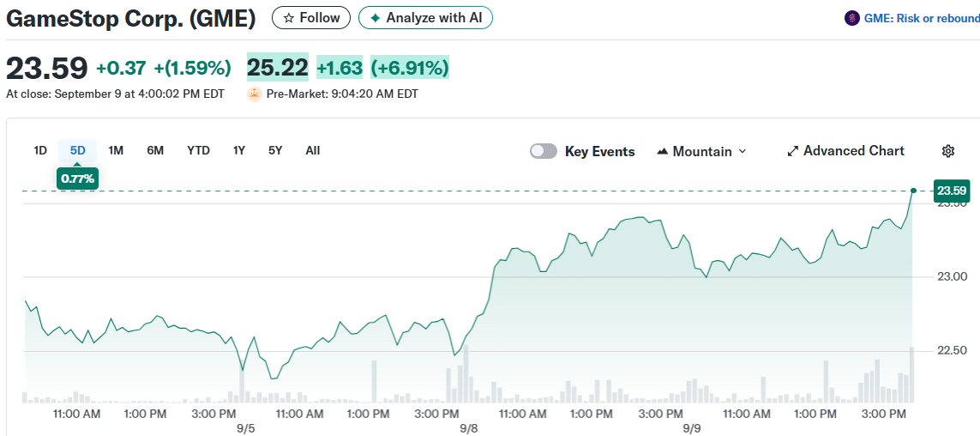The image size is (980, 436).
Task: Expand the Mountain chart type dropdown
Action: [x=702, y=151]
